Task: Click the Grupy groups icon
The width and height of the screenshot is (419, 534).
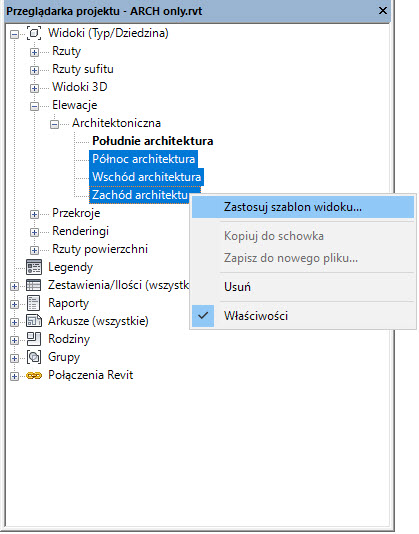Action: pyautogui.click(x=34, y=357)
